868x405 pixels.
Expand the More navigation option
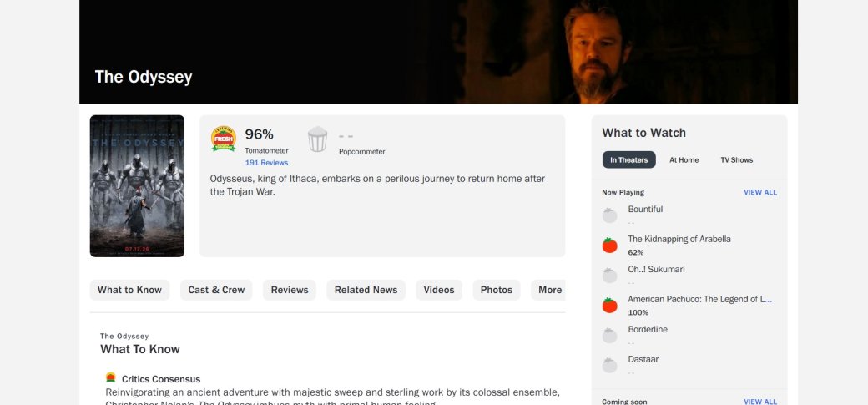[x=550, y=290]
